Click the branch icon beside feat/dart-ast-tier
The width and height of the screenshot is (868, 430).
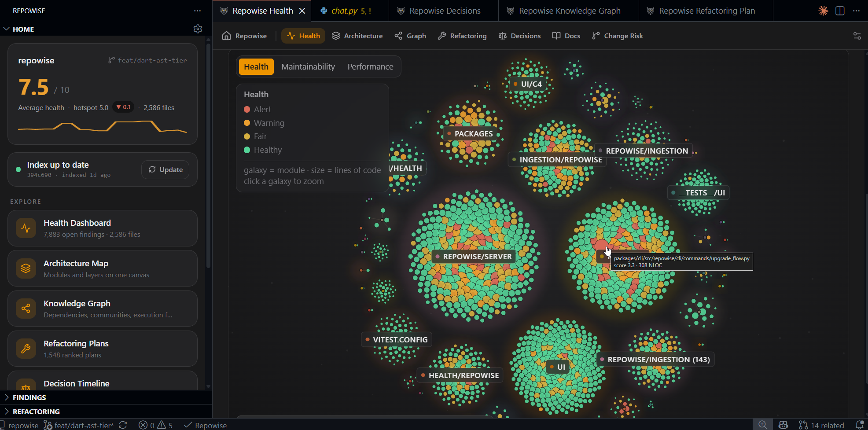[111, 60]
